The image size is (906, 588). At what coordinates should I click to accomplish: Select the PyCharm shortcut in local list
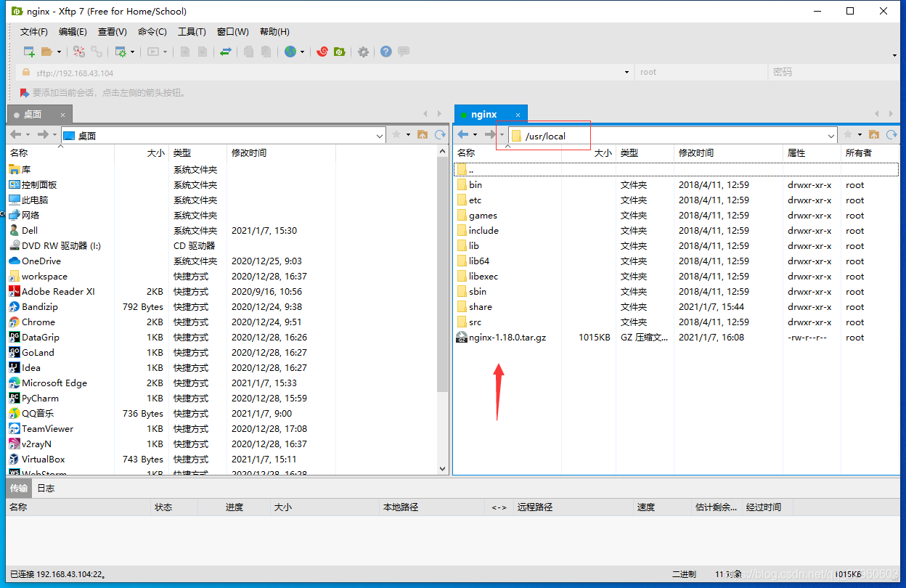pos(40,398)
